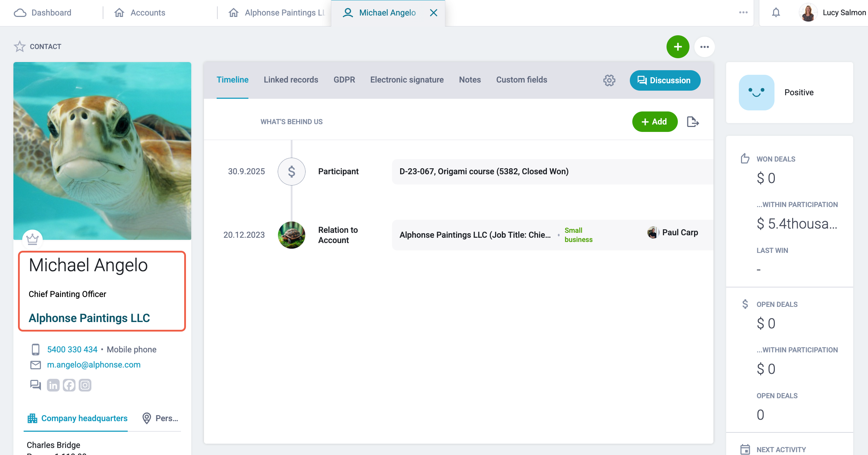The height and width of the screenshot is (455, 868).
Task: Open deal D-23-067 Origami course entry
Action: [552, 171]
